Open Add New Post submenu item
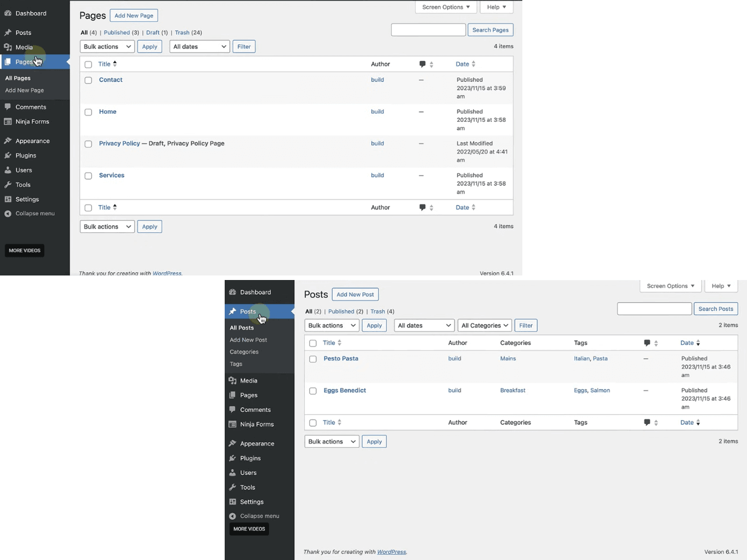Viewport: 747px width, 560px height. pyautogui.click(x=249, y=340)
